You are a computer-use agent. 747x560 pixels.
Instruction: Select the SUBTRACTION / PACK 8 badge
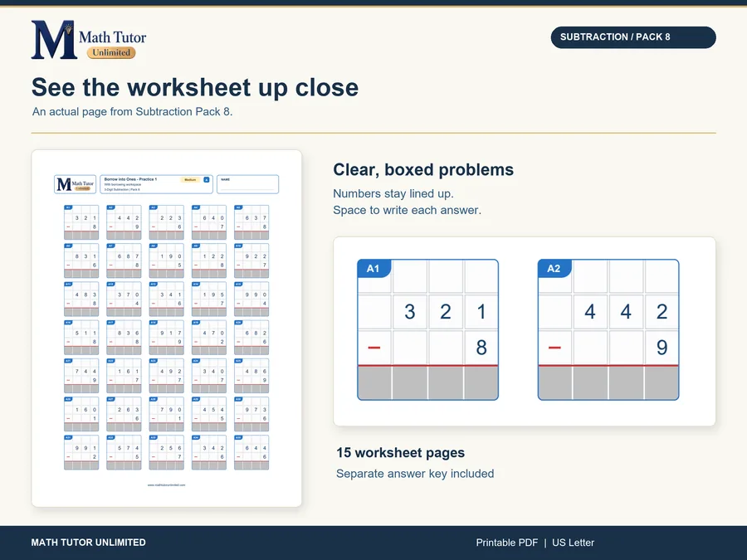point(633,37)
